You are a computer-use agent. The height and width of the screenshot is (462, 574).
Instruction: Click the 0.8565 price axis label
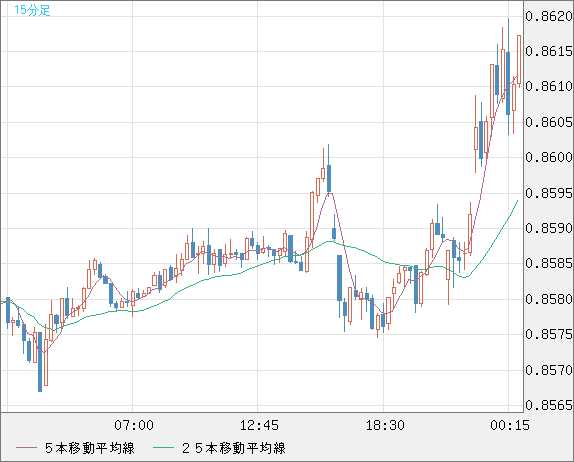[x=549, y=405]
